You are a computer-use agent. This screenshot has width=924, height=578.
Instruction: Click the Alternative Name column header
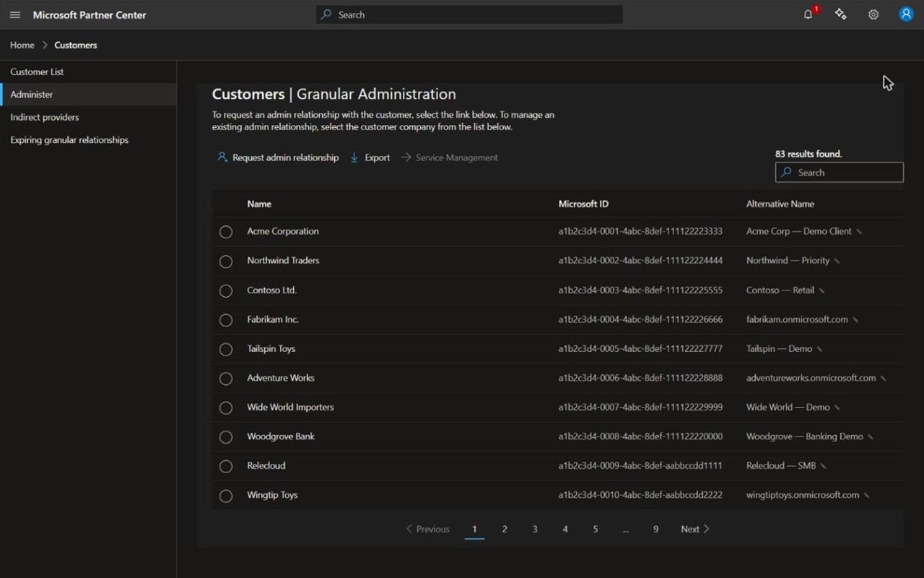click(780, 204)
